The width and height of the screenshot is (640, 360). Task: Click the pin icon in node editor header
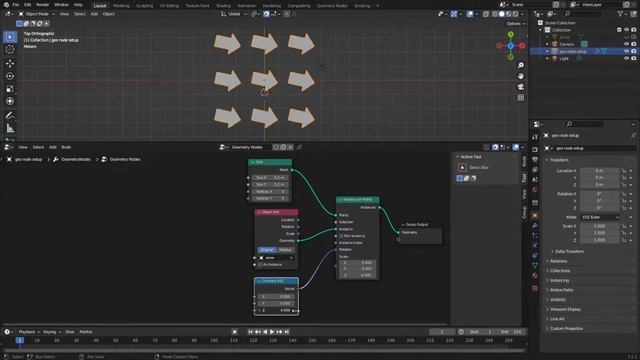click(299, 147)
